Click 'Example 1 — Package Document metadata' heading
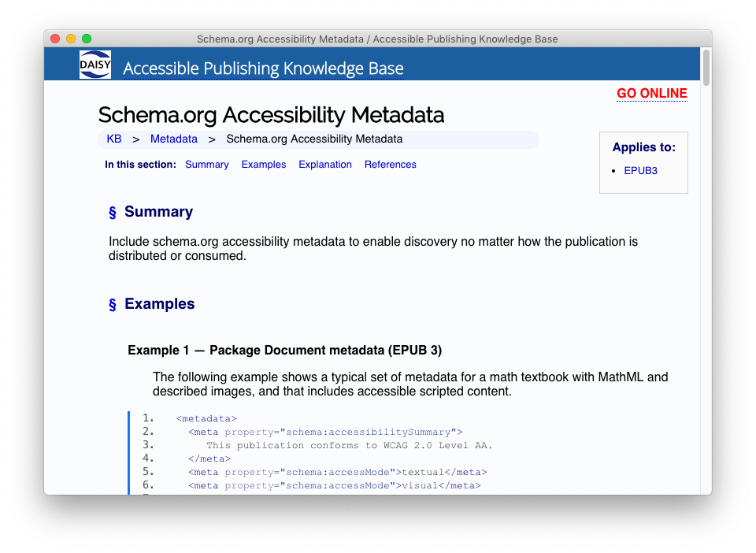This screenshot has width=756, height=553. click(284, 350)
